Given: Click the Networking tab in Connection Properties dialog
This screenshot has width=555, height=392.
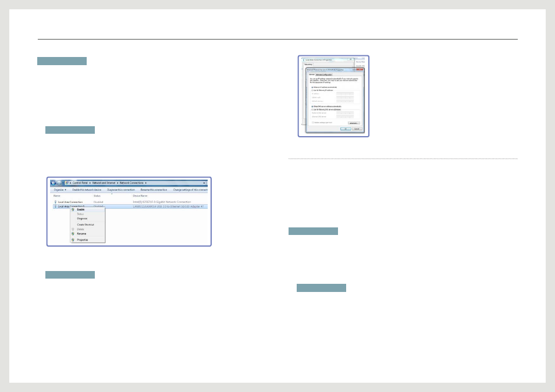Looking at the screenshot, I should [308, 65].
